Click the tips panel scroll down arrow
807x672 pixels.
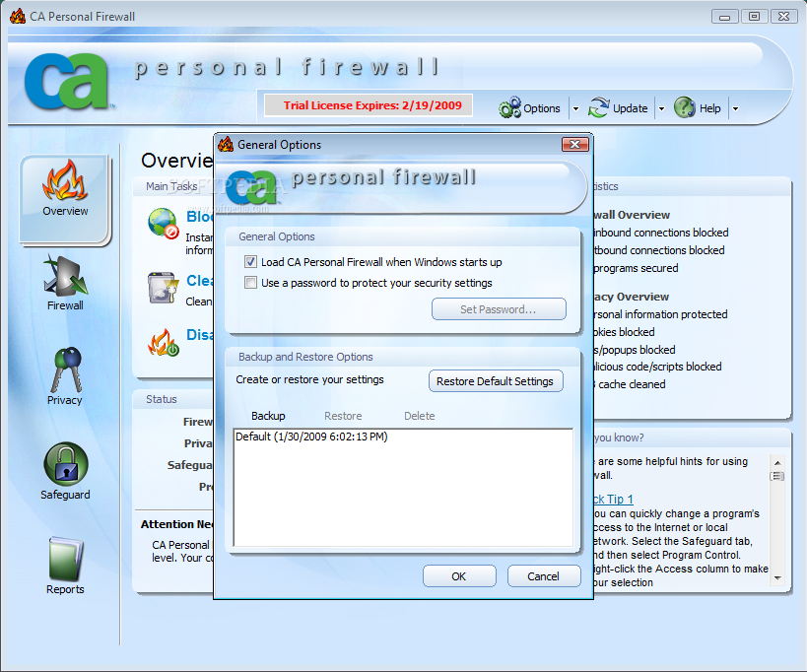tap(777, 577)
